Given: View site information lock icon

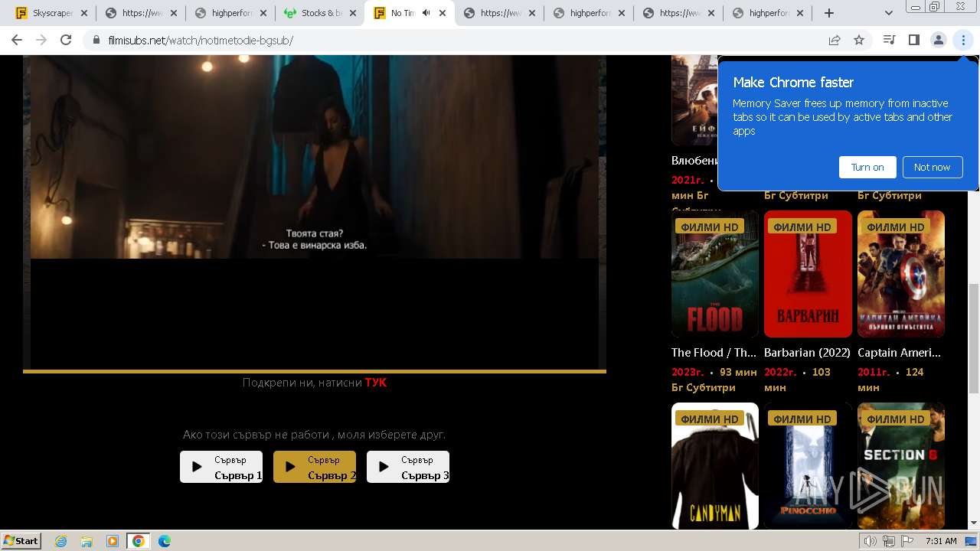Looking at the screenshot, I should (x=96, y=40).
